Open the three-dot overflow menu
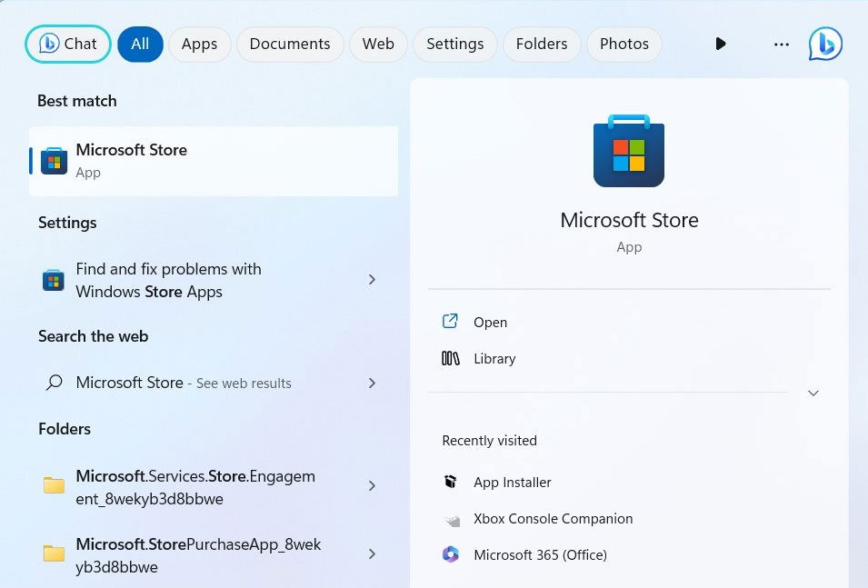 coord(781,44)
